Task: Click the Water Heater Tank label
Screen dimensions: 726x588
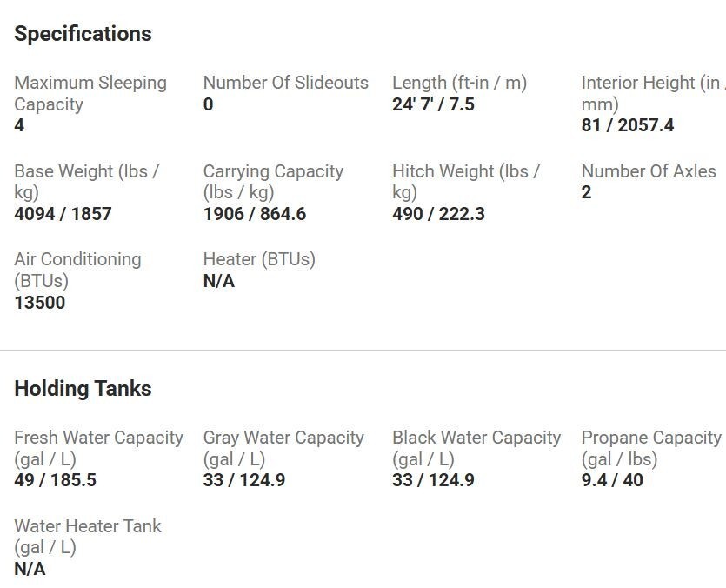Action: 87,537
